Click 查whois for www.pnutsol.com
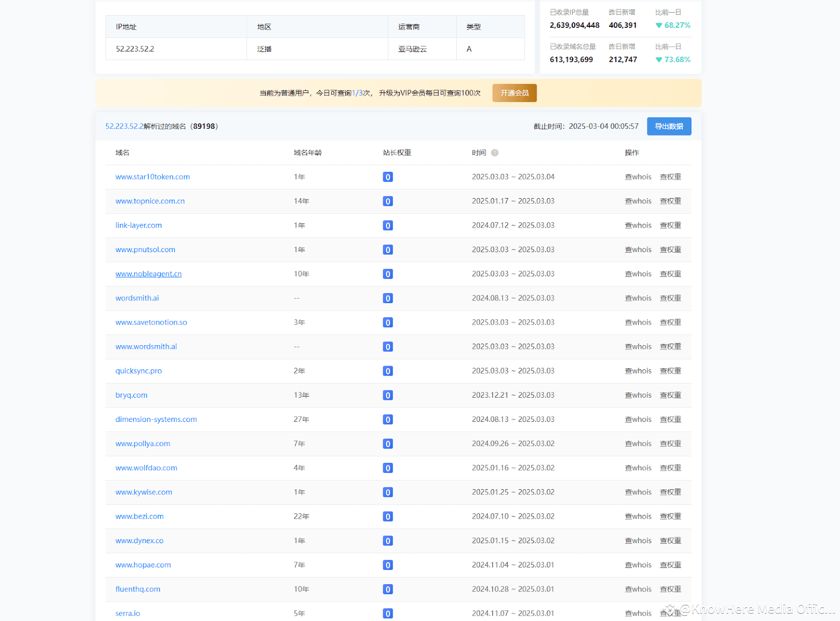Screen dimensions: 840x621 (x=638, y=250)
